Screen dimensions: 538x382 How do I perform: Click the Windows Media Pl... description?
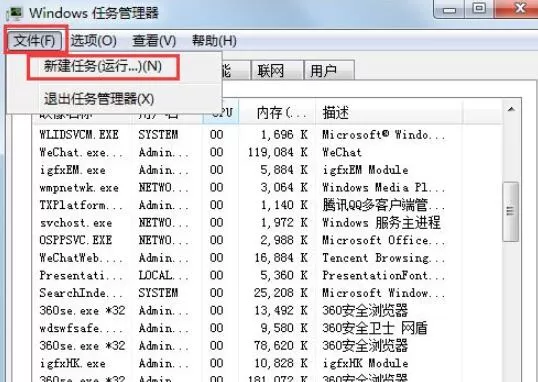(384, 188)
